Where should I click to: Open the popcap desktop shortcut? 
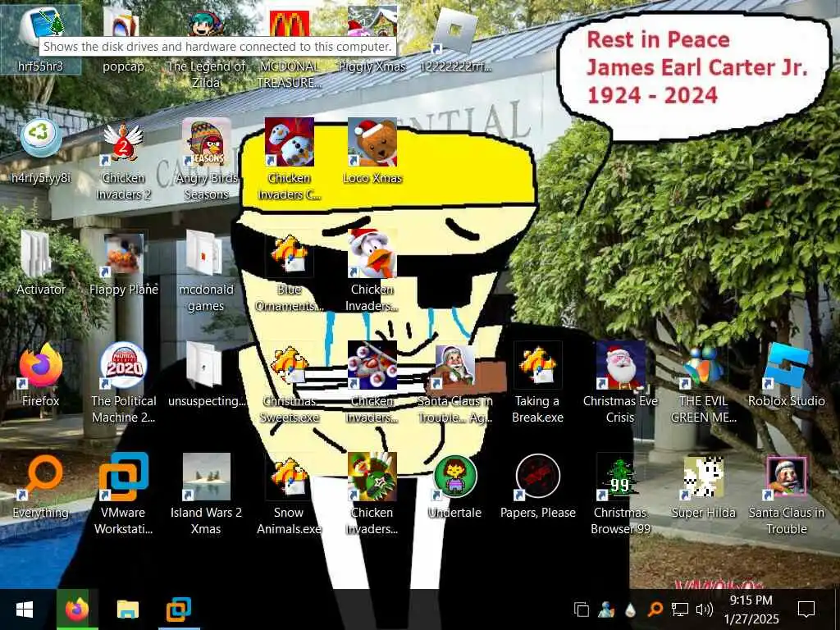click(123, 39)
